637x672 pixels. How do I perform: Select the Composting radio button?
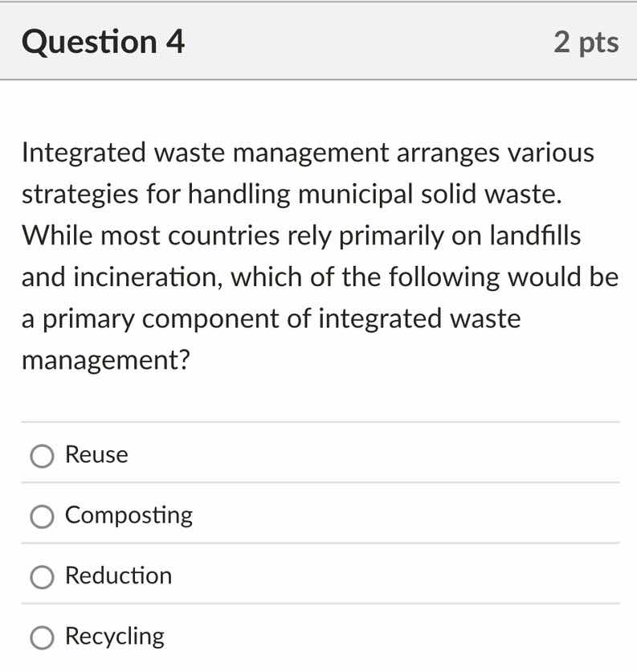click(x=43, y=515)
